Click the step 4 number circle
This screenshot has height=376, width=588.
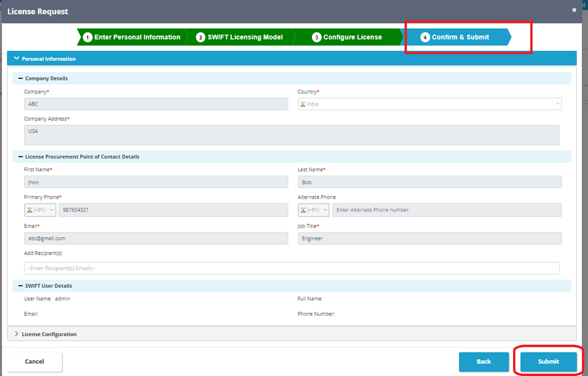tap(425, 37)
